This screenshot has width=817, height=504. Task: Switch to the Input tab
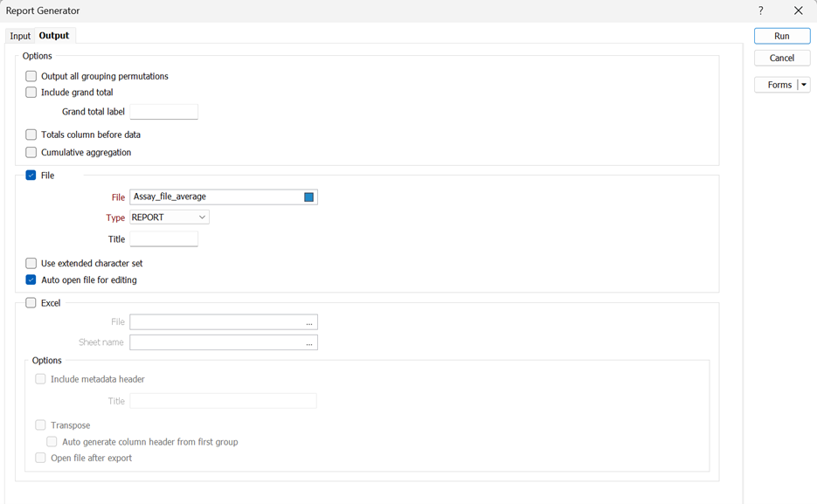pyautogui.click(x=19, y=36)
